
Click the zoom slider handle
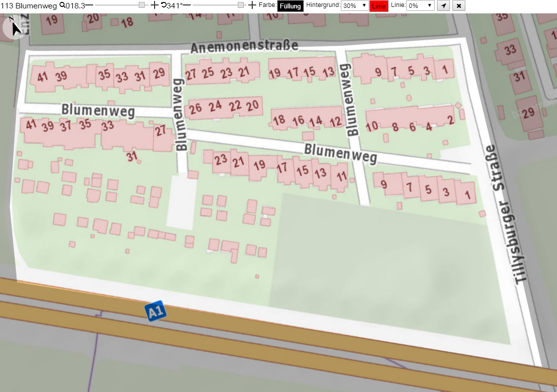[x=142, y=5]
